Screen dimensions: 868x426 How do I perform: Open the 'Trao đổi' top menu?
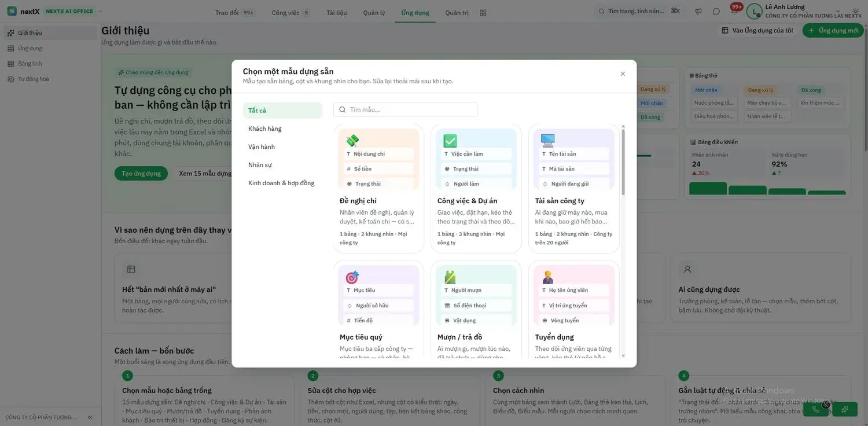coord(235,13)
